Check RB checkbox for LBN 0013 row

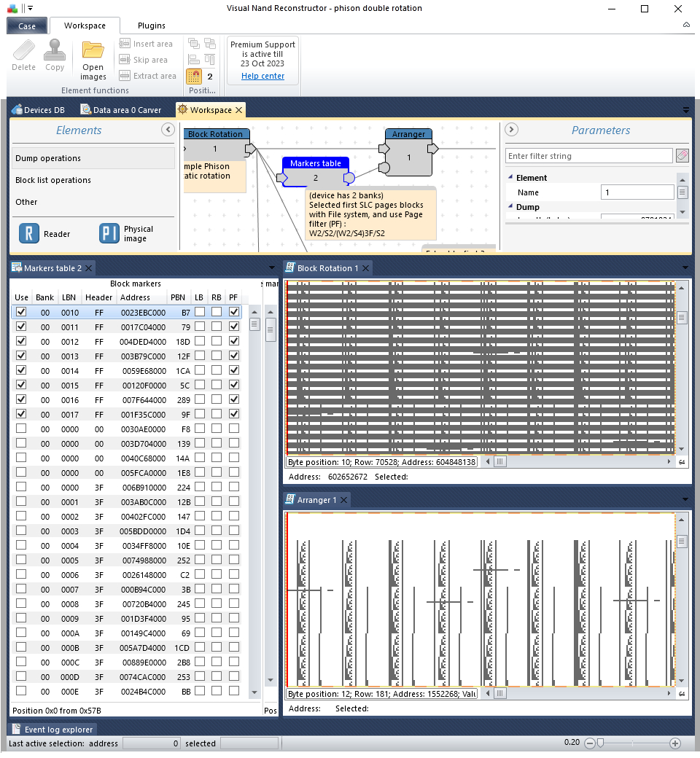pyautogui.click(x=217, y=356)
